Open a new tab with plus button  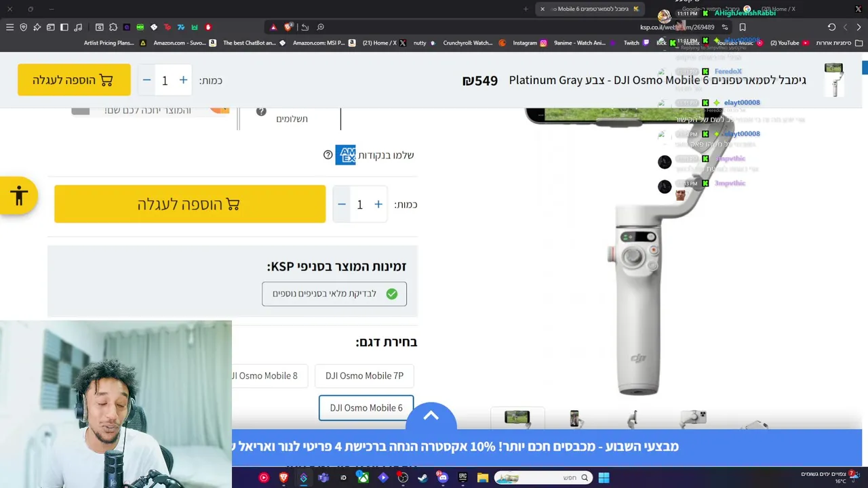(x=526, y=9)
